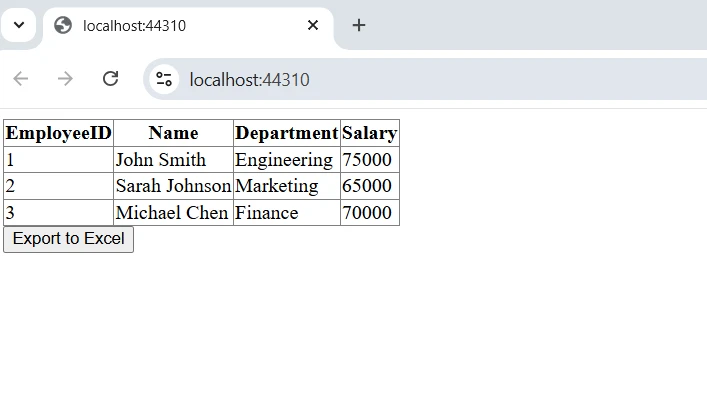Click the address bar URL field

tap(400, 79)
